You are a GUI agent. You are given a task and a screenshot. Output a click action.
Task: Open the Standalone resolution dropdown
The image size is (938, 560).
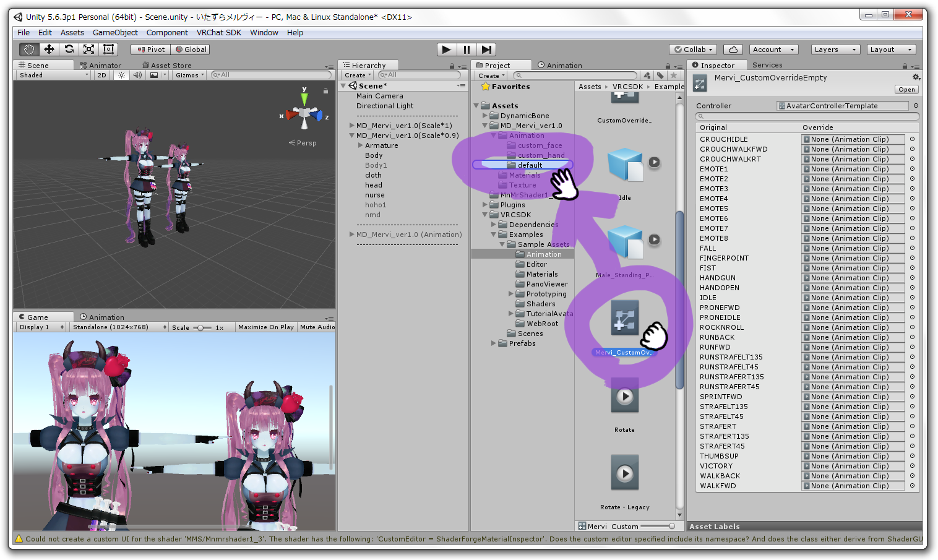point(119,327)
